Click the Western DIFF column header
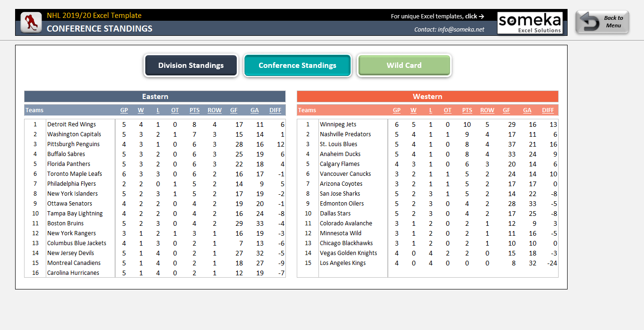The image size is (644, 330). (x=548, y=110)
